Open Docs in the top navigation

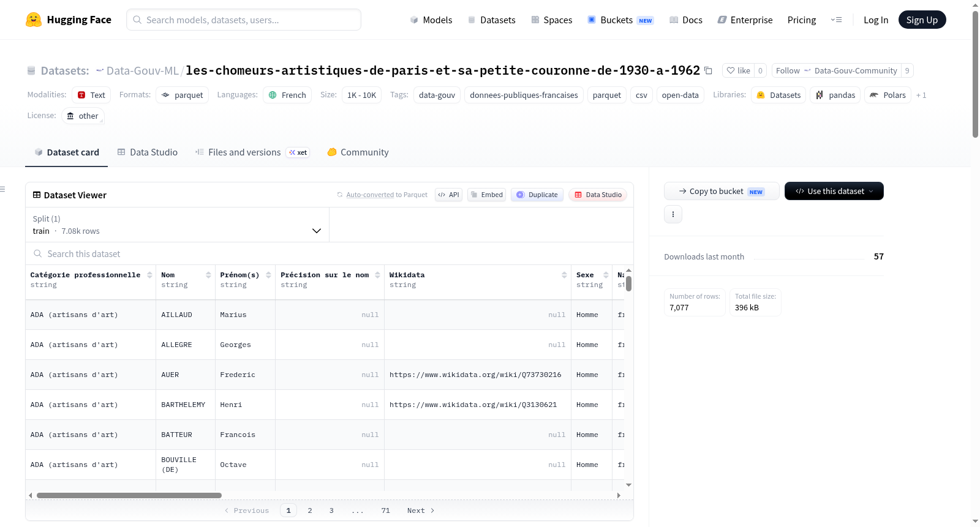pyautogui.click(x=686, y=20)
